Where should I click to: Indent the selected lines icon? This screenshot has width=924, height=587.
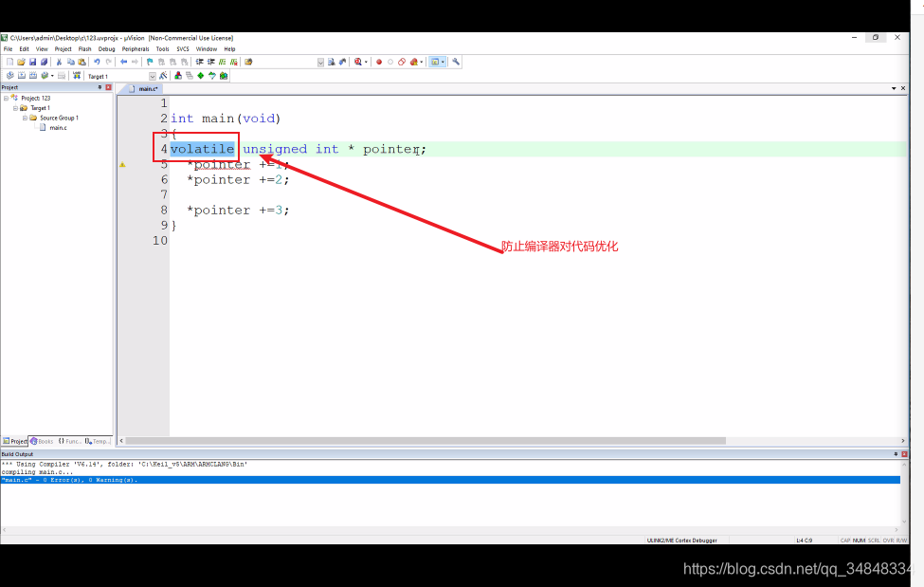click(x=200, y=62)
